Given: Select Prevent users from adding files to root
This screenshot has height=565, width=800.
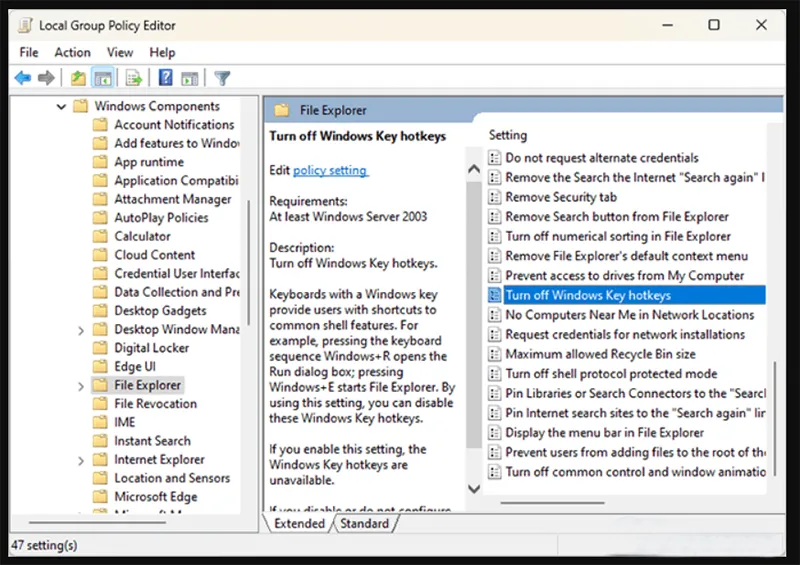Looking at the screenshot, I should pyautogui.click(x=635, y=452).
